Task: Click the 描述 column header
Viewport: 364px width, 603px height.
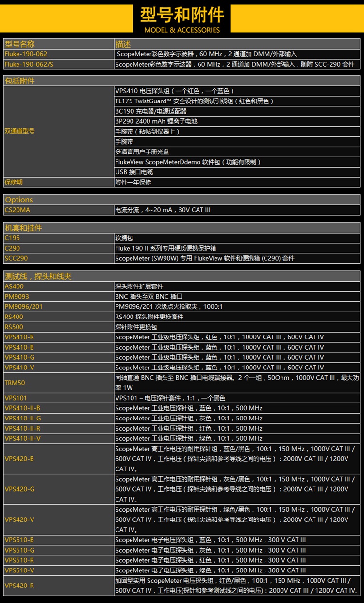Action: click(123, 44)
